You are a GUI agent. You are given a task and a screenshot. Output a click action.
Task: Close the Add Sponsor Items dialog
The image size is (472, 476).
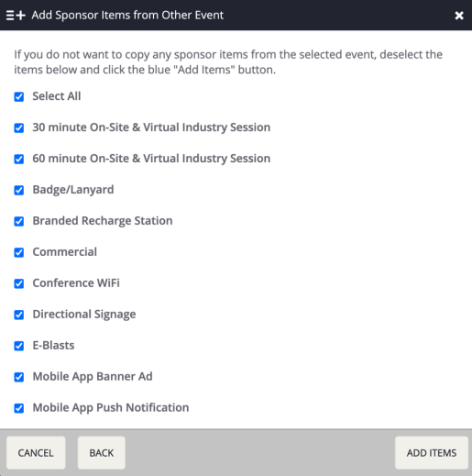459,16
